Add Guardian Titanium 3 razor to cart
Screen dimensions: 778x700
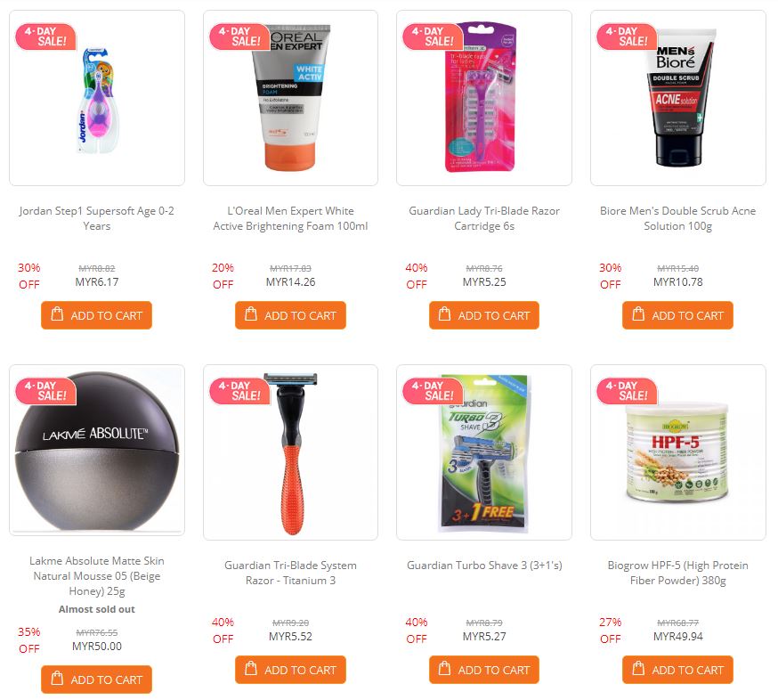(x=290, y=670)
